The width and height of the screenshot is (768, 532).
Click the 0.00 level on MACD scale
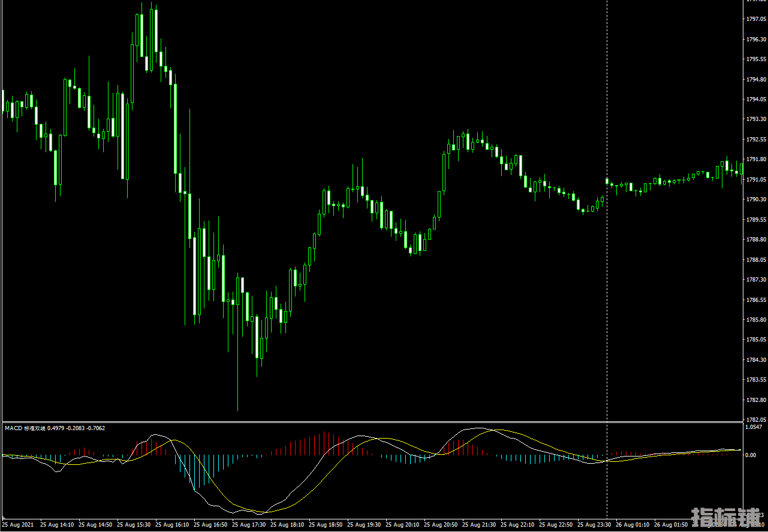click(x=750, y=455)
